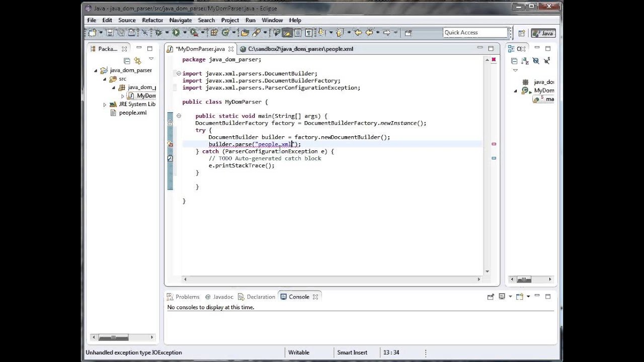The image size is (644, 362).
Task: Click the Sort alphabetically icon in Outline
Action: coord(525,61)
